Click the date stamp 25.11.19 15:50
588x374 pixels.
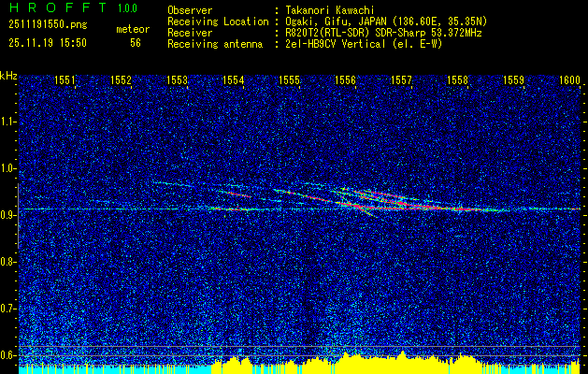tap(48, 43)
